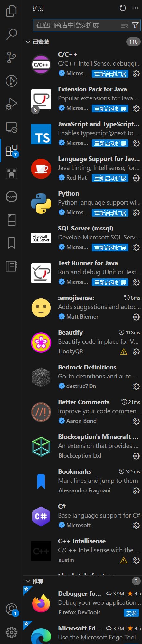This screenshot has width=142, height=644.
Task: Click 重新启动扩展 for Extension Pack for Java
Action: click(x=110, y=109)
